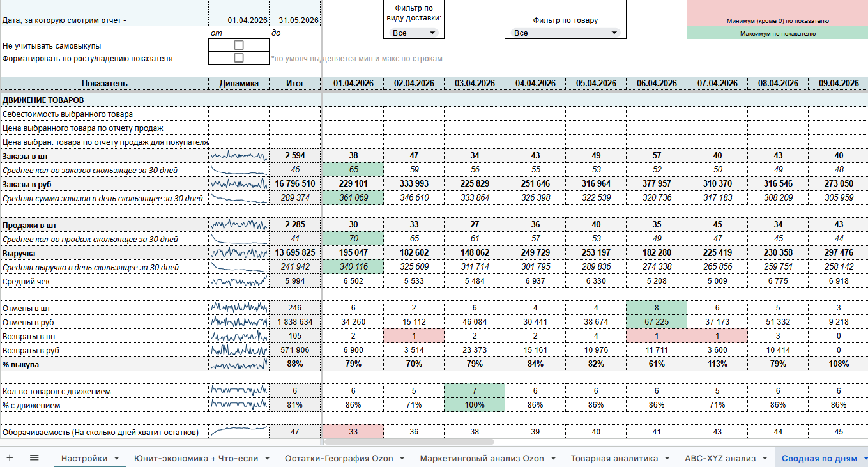Open the 'Товарная аналитика' tab menu arrow

[x=667, y=458]
